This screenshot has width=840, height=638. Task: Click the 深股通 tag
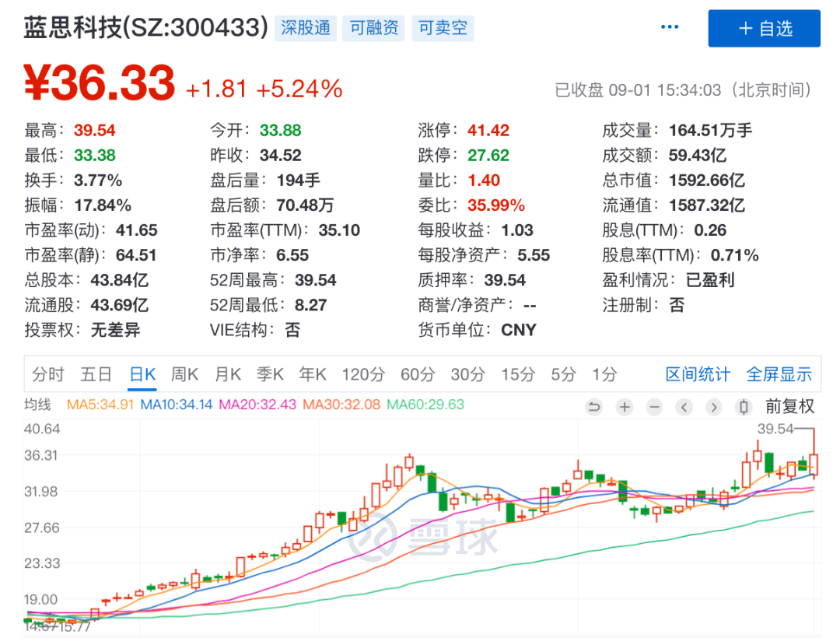[303, 29]
